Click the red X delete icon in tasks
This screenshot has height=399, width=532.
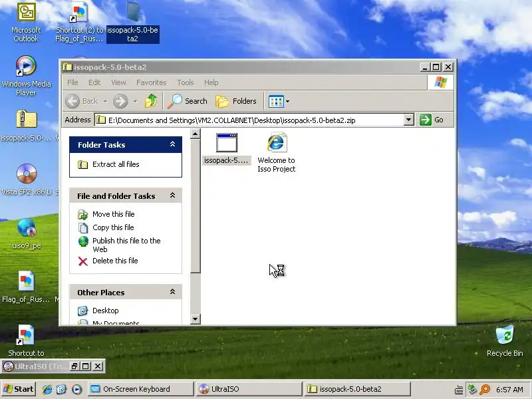click(82, 261)
